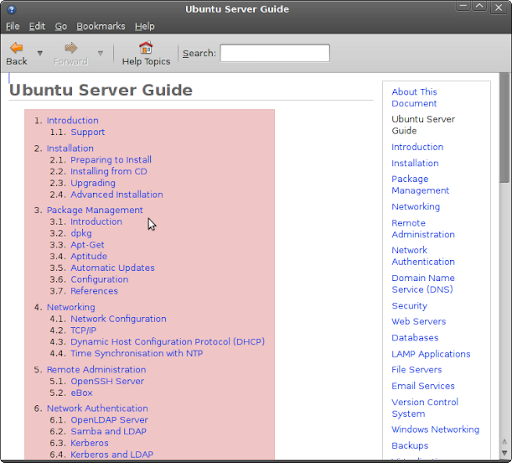Open 4.4 Time Synchronisation with NTP
The image size is (512, 463).
point(137,353)
